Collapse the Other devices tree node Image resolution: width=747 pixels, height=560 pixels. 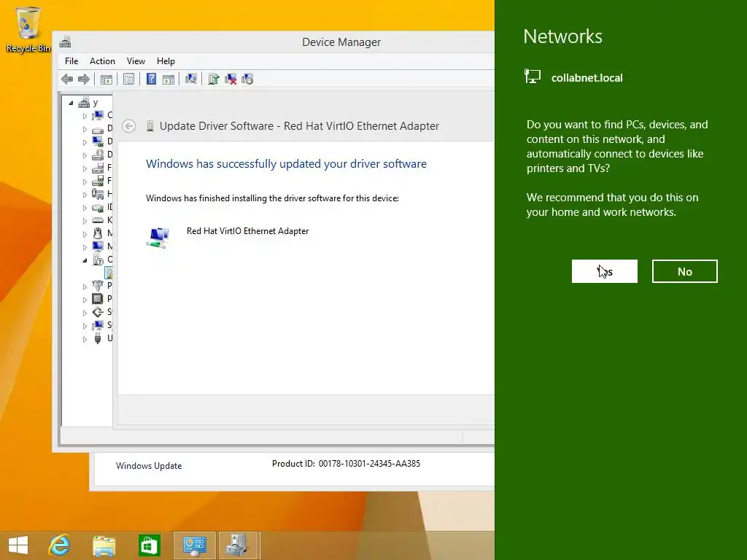click(85, 260)
